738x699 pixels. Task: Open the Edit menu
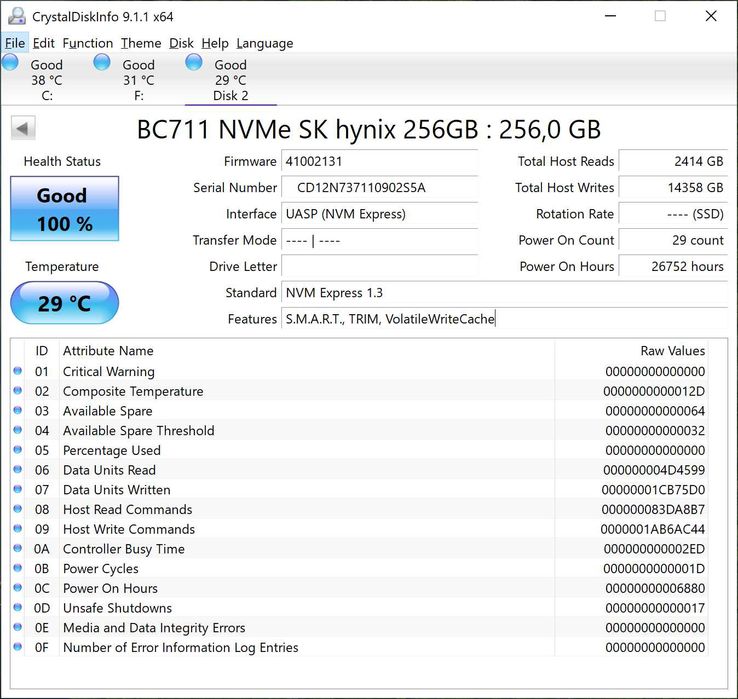point(43,43)
